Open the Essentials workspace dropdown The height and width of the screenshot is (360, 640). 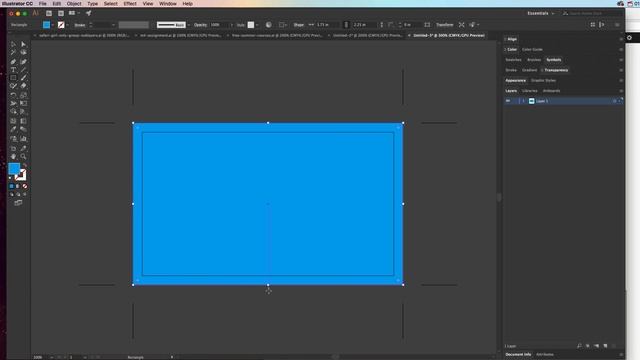pyautogui.click(x=541, y=13)
